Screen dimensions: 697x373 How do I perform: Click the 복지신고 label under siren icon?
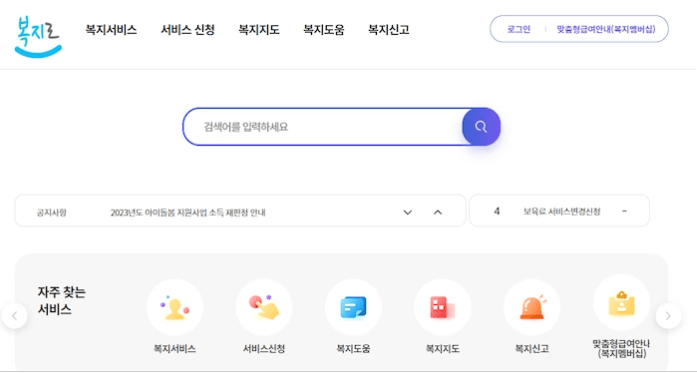click(x=532, y=349)
